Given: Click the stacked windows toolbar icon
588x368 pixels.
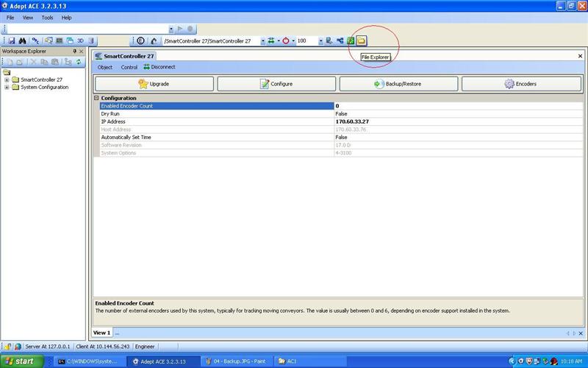Looking at the screenshot, I should coord(70,41).
